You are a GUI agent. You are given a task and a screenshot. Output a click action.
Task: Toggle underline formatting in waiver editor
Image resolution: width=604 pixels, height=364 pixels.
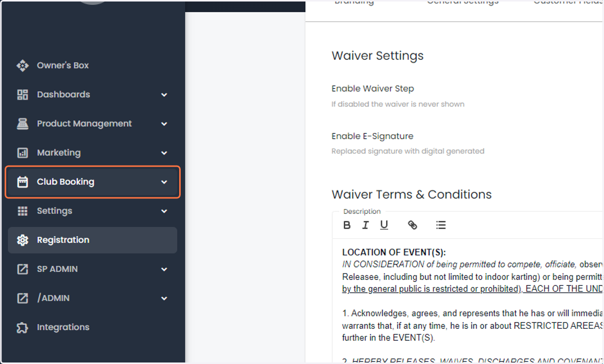tap(384, 225)
